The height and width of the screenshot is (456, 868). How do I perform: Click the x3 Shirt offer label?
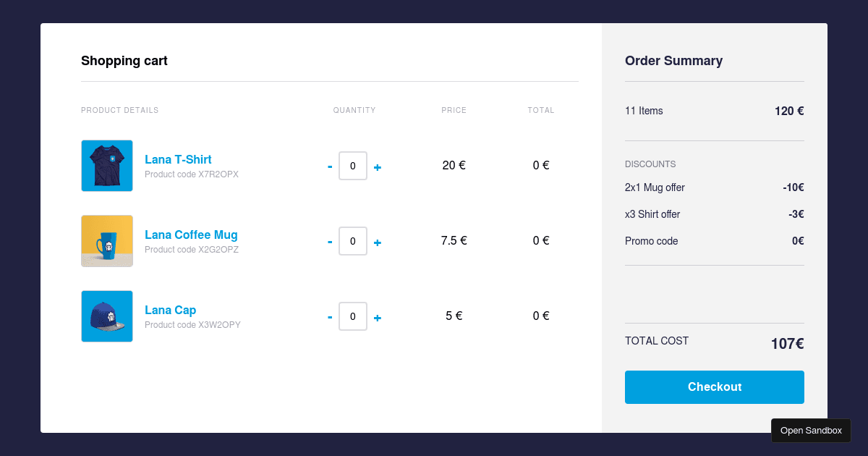[652, 214]
